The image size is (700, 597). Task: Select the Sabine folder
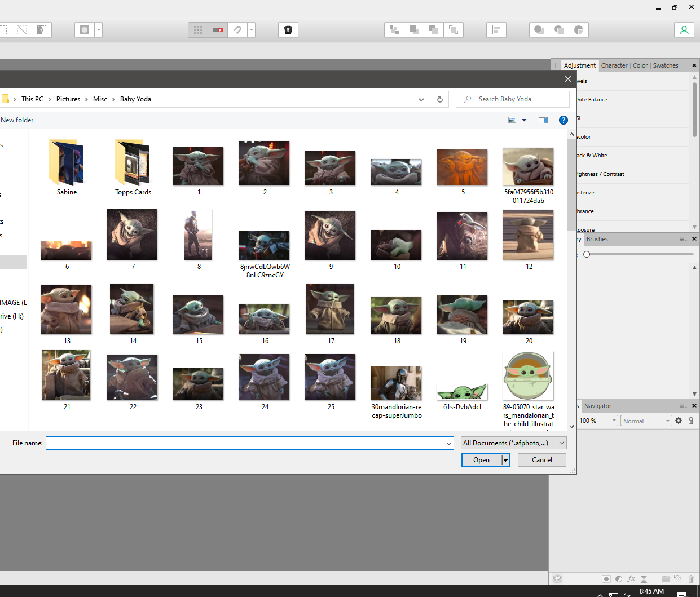(x=67, y=168)
